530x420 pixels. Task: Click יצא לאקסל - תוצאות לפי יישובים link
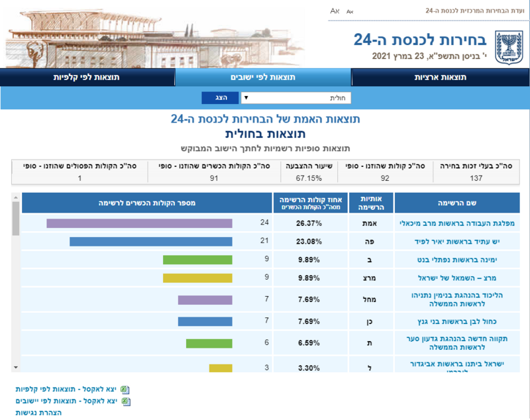[66, 401]
